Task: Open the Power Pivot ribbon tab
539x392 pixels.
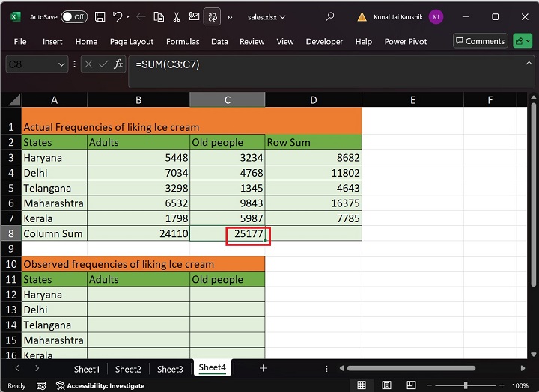Action: pos(406,42)
